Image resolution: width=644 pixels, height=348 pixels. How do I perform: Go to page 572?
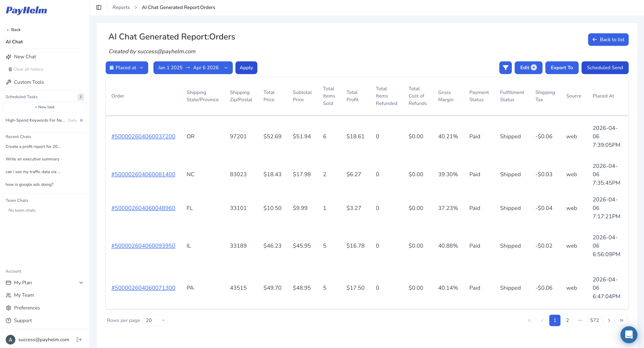594,320
